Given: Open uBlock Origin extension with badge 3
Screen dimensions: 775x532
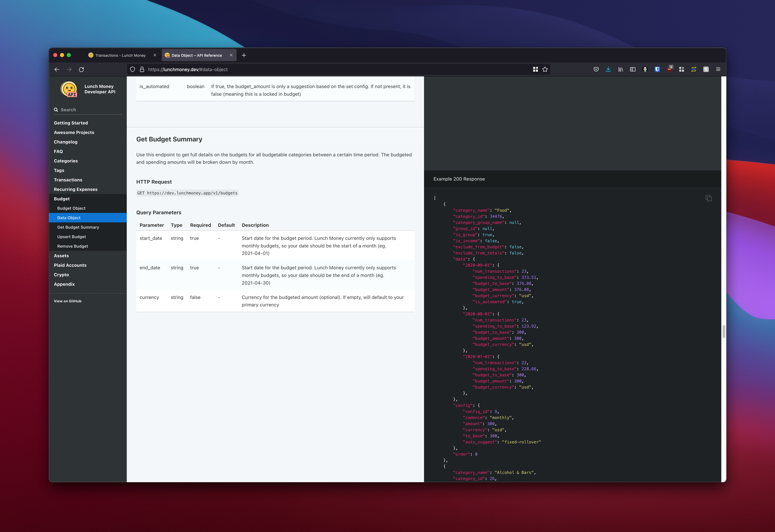Looking at the screenshot, I should tap(669, 69).
